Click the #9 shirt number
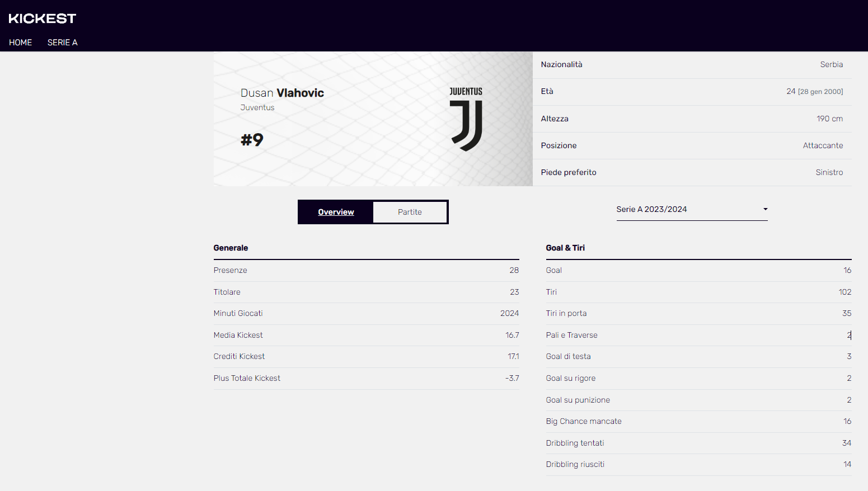The width and height of the screenshot is (868, 491). pyautogui.click(x=252, y=139)
